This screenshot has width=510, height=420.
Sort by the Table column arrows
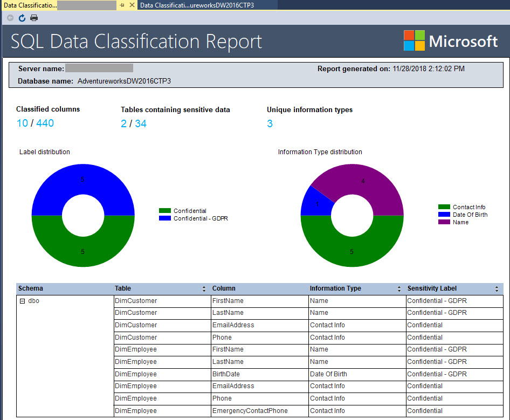(204, 289)
